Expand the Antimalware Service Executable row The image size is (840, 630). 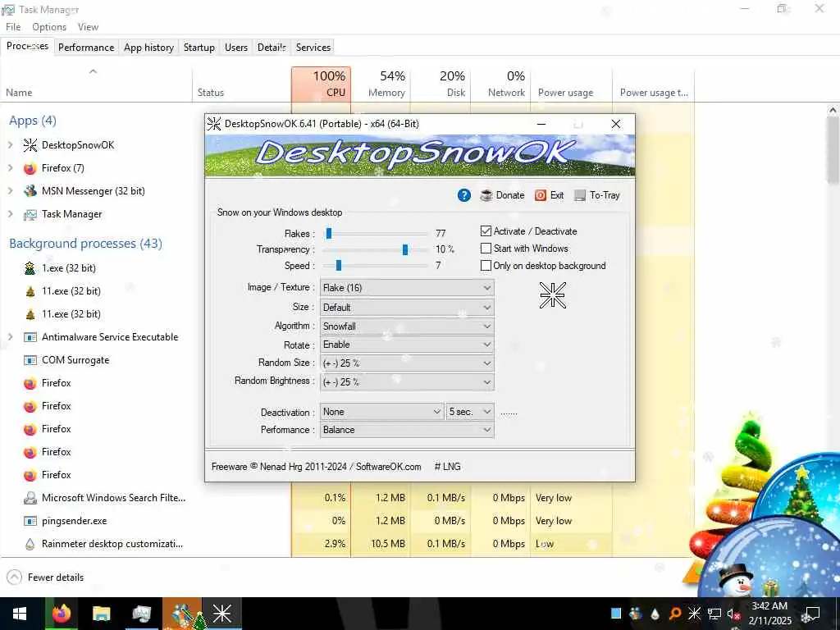(x=10, y=337)
